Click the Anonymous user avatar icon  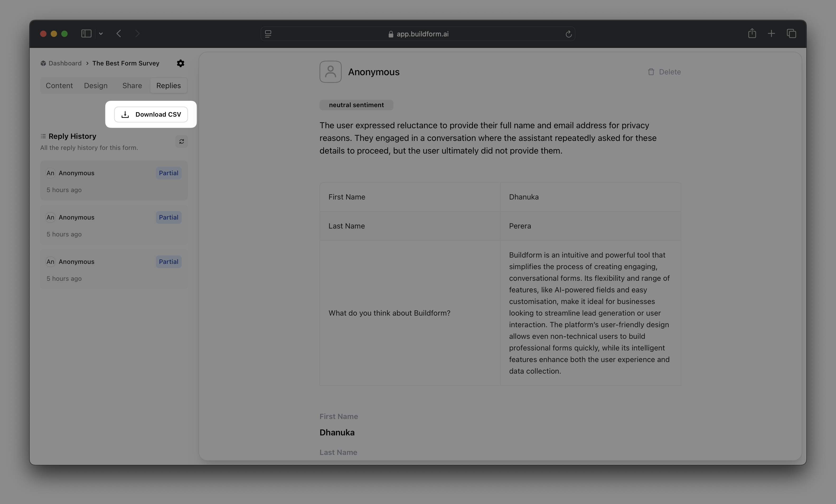[x=330, y=72]
